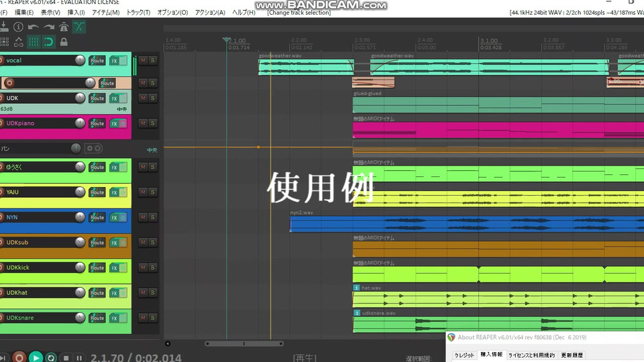Solo the UDKsnare track
The height and width of the screenshot is (362, 644).
(x=153, y=318)
